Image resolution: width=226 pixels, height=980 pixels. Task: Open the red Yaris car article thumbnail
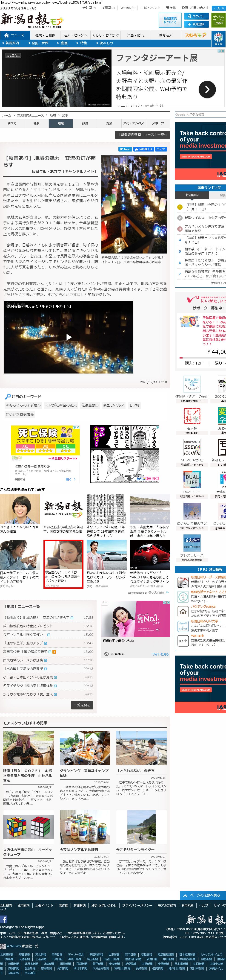(x=145, y=554)
